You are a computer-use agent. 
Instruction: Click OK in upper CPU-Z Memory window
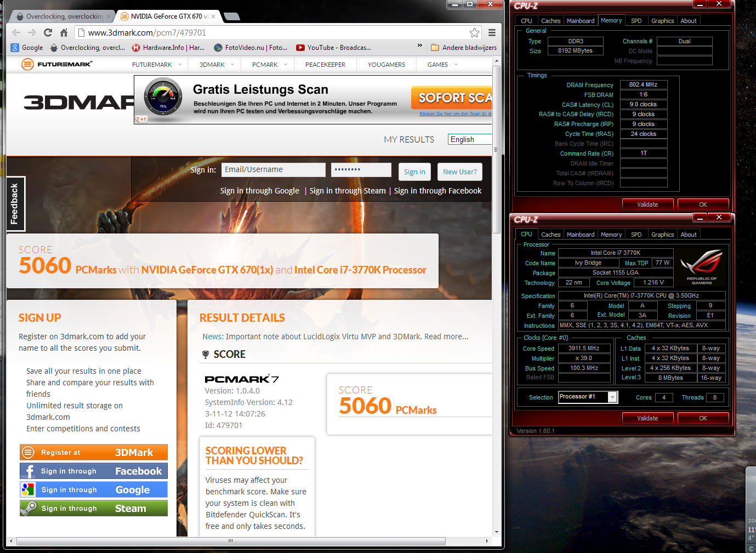[703, 204]
